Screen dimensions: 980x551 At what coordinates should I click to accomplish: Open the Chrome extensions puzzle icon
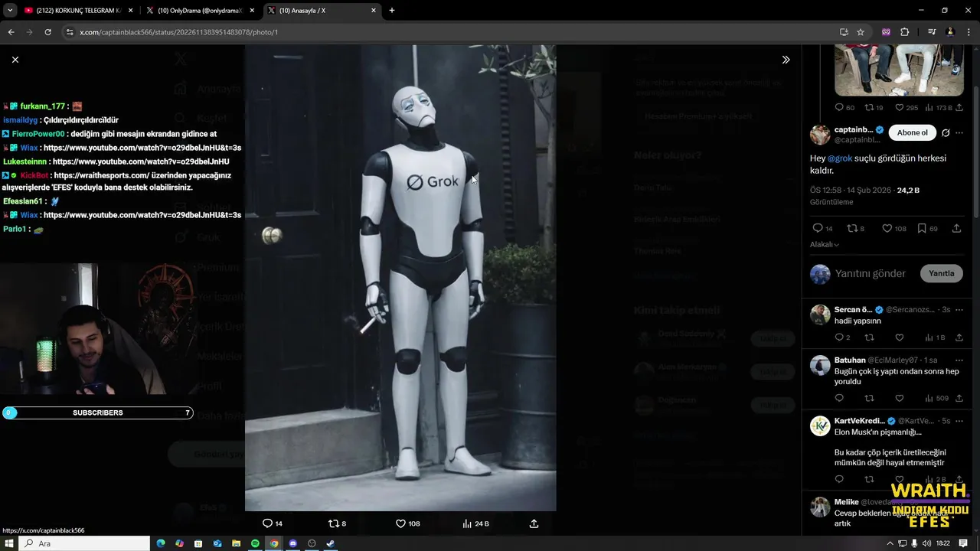pyautogui.click(x=904, y=32)
